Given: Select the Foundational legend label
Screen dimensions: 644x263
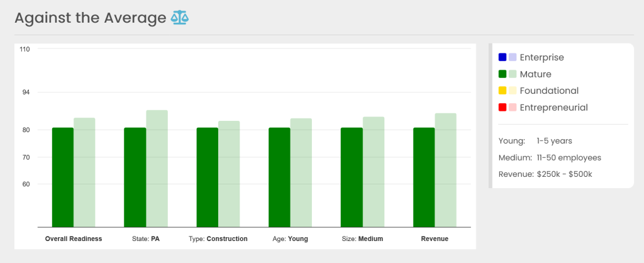Looking at the screenshot, I should (x=549, y=91).
